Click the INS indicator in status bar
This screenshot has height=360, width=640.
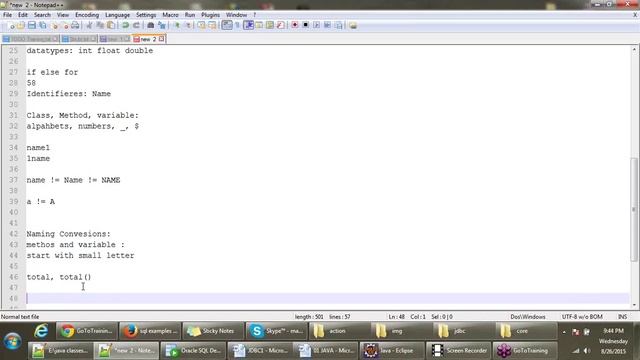(622, 317)
